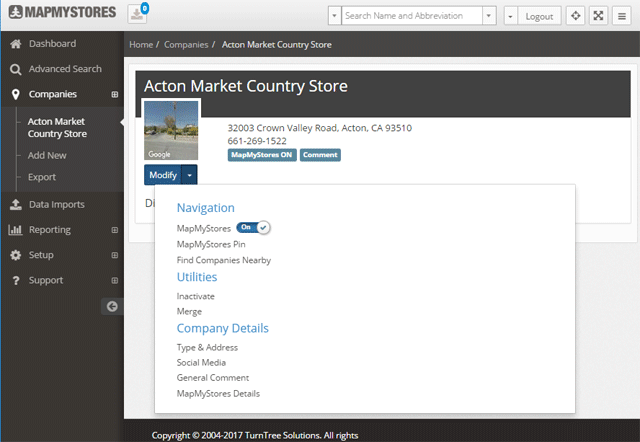The image size is (640, 442).
Task: Open the Google street view thumbnail
Action: tap(172, 130)
